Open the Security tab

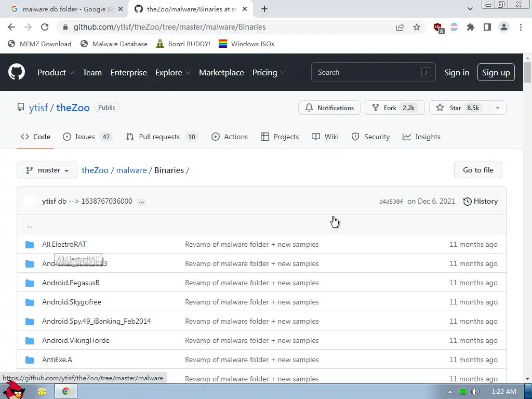coord(370,137)
